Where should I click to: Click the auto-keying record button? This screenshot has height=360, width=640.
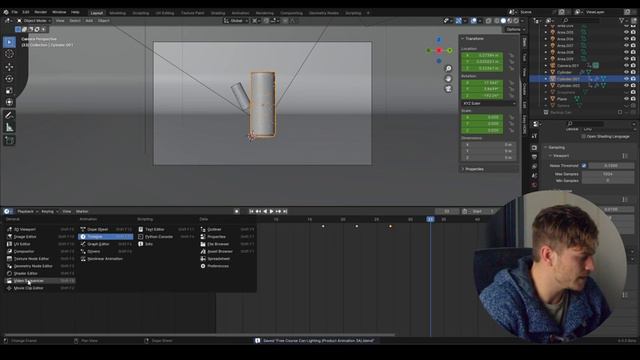[x=237, y=211]
